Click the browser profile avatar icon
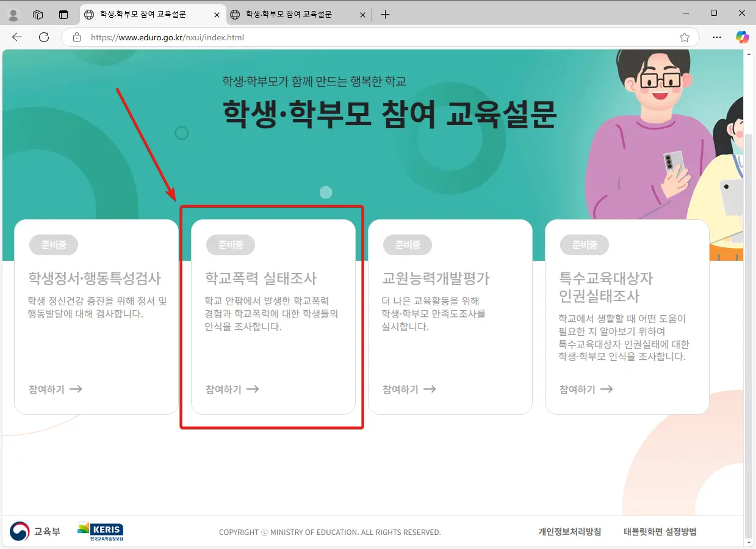The image size is (756, 549). pyautogui.click(x=13, y=13)
